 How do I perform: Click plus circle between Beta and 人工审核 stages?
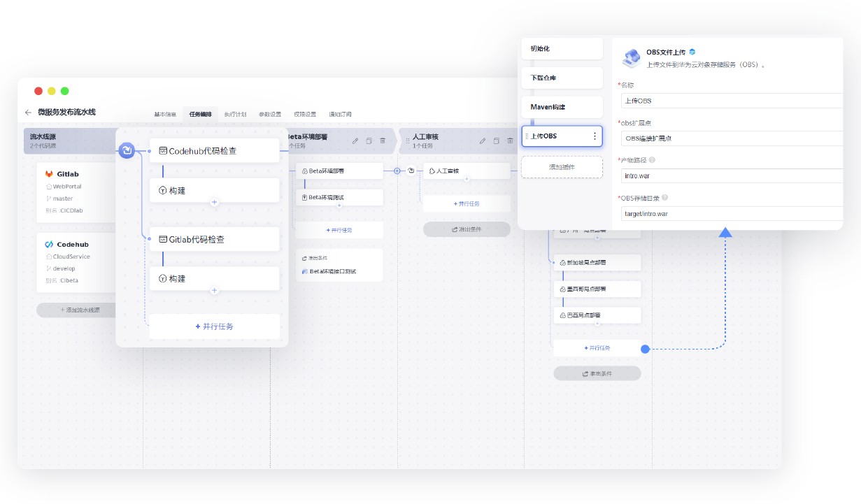397,171
